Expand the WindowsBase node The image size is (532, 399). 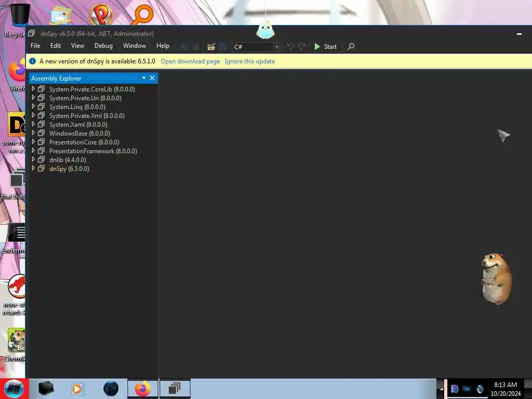point(33,132)
